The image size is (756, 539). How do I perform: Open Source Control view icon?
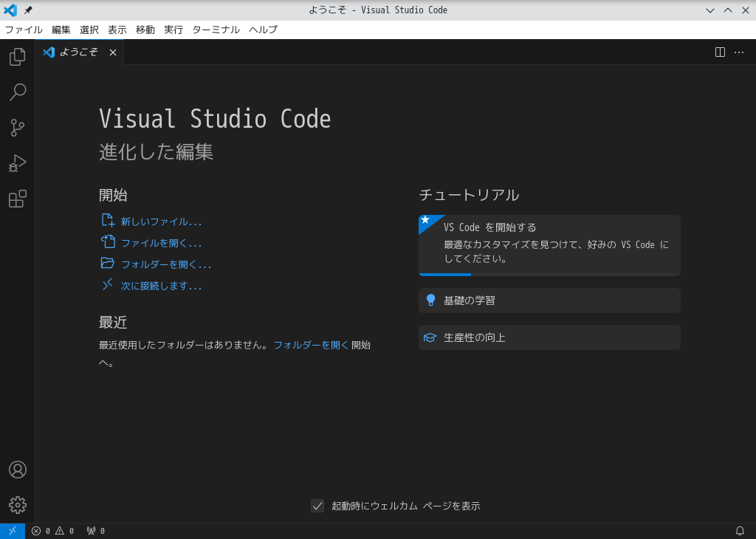[x=18, y=128]
